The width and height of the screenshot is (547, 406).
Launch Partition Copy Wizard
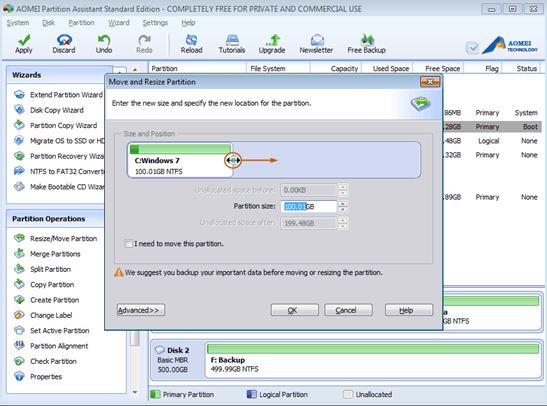pos(56,125)
